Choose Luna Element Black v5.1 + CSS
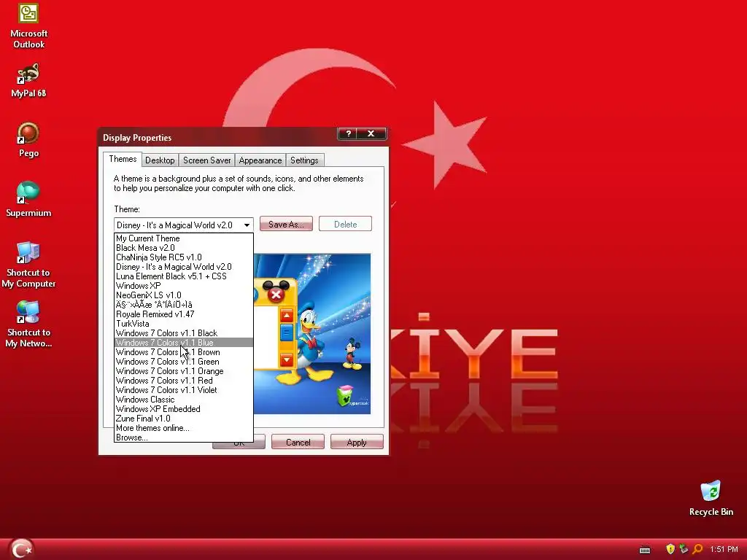The width and height of the screenshot is (747, 560). 183,276
